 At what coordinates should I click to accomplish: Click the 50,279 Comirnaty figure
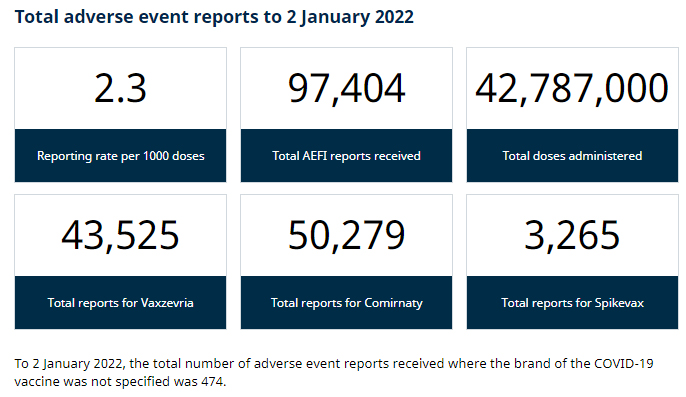tap(346, 236)
